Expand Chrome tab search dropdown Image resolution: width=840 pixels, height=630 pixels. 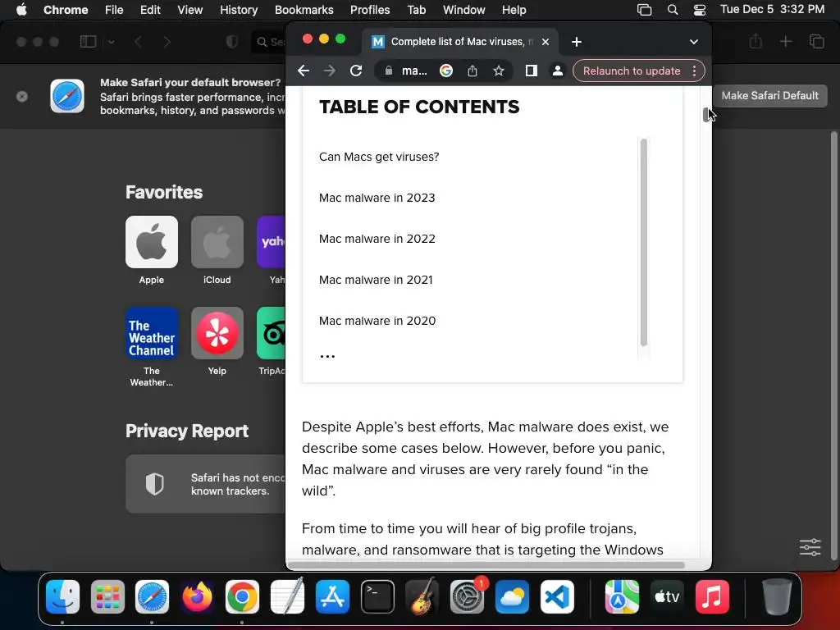[694, 42]
